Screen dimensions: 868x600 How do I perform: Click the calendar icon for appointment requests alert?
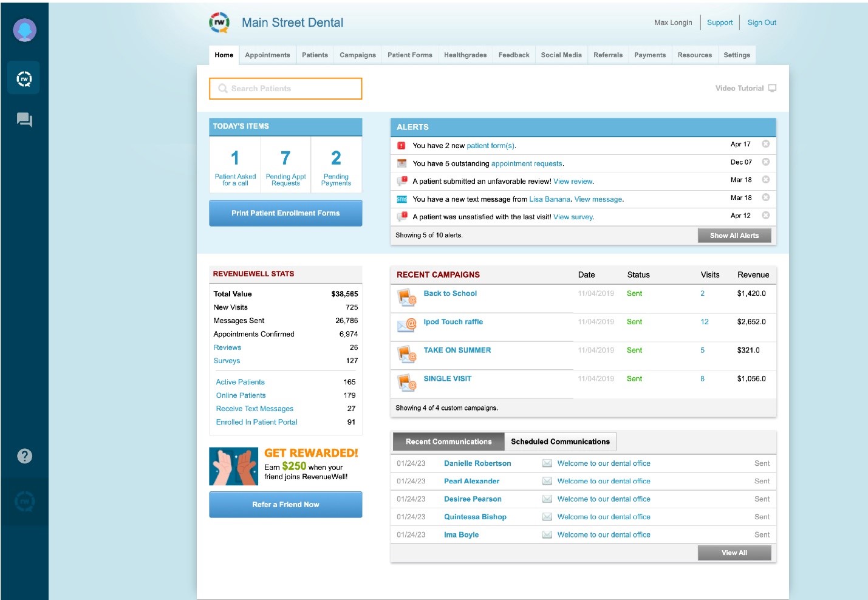tap(402, 163)
